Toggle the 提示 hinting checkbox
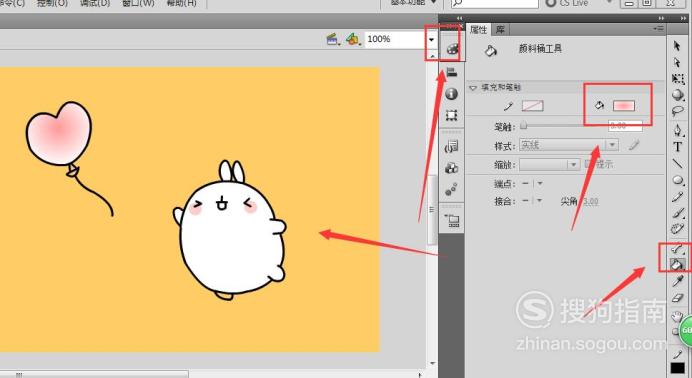The height and width of the screenshot is (378, 692). coord(588,164)
